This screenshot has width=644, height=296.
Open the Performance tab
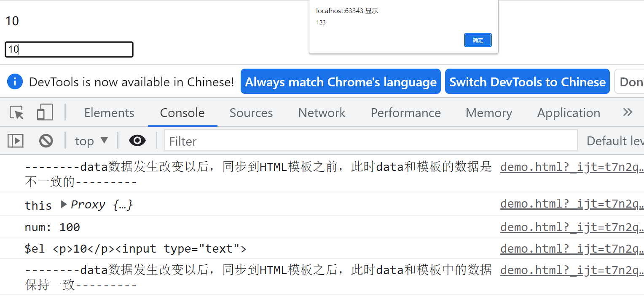pyautogui.click(x=406, y=113)
